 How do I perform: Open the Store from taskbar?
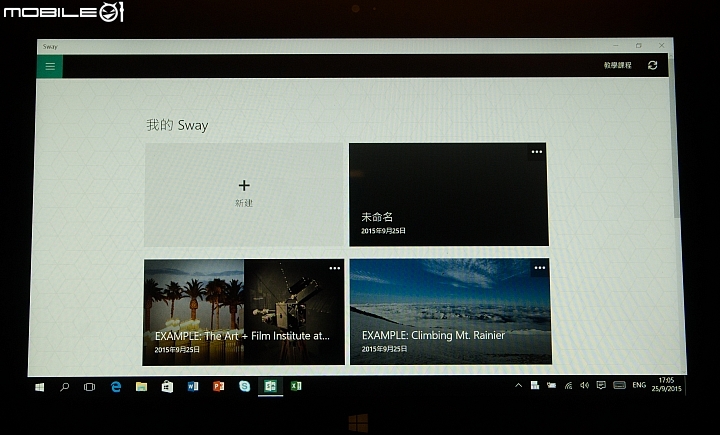point(167,387)
